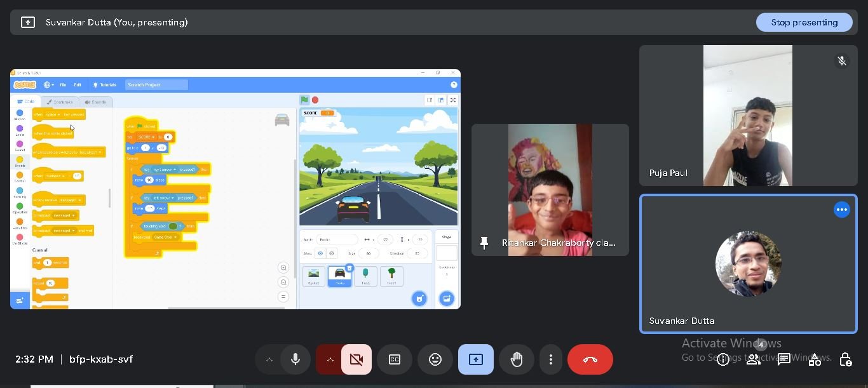Open the emoji reactions button
The width and height of the screenshot is (868, 388).
(x=435, y=359)
